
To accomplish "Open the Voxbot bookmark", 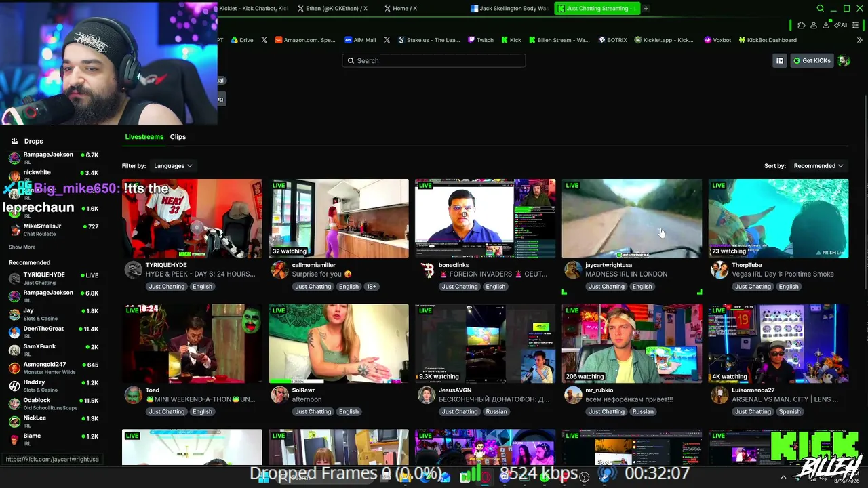I will (717, 40).
